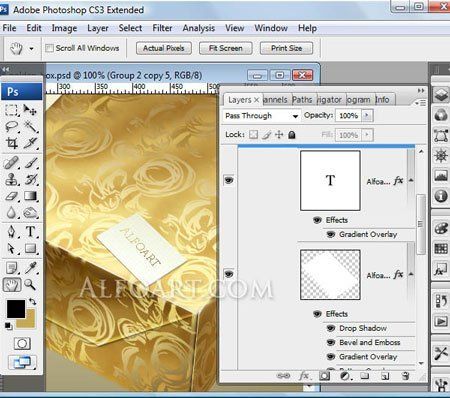Select the Rectangle shape tool
The height and width of the screenshot is (398, 450).
coord(30,249)
